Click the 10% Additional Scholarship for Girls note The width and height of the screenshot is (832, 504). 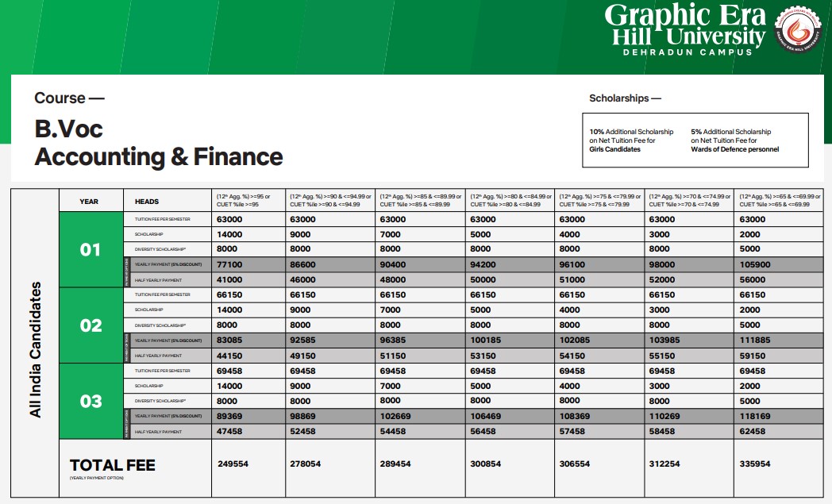click(631, 140)
